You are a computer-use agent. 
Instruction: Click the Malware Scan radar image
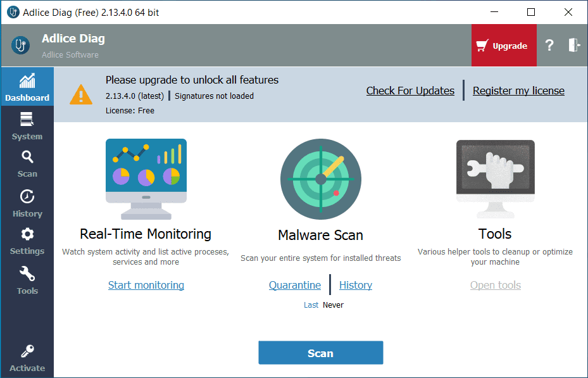[321, 179]
